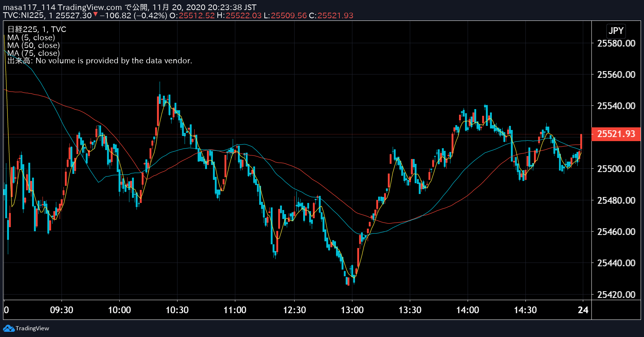Click the 10:00 time axis label
644x337 pixels.
(119, 310)
